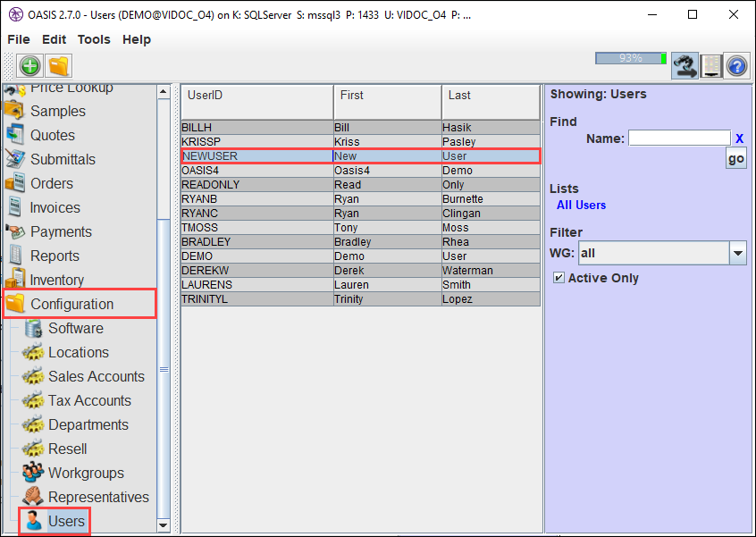Open the Quotes icon in navigation tree
This screenshot has width=756, height=537.
[x=15, y=135]
